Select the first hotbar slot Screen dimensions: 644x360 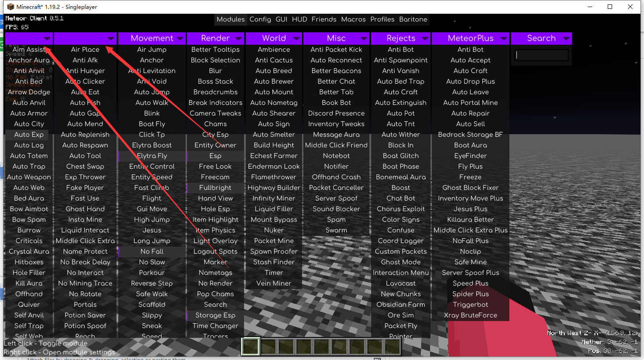(250, 346)
